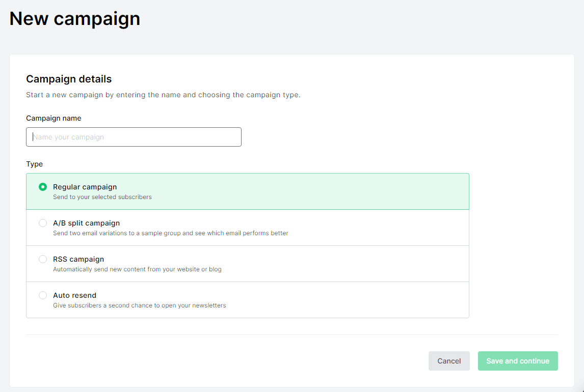
Task: Select the Regular campaign radio button
Action: click(x=43, y=187)
